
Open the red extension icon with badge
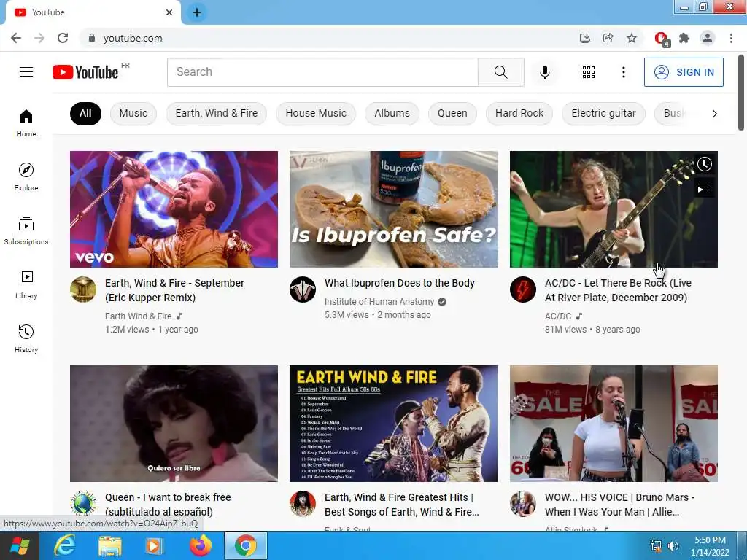pos(662,39)
